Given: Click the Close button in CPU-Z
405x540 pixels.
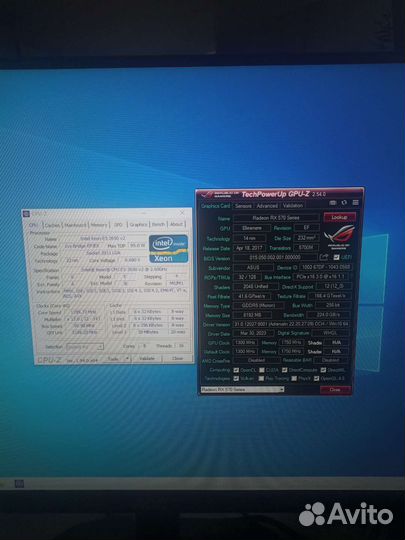Looking at the screenshot, I should click(x=177, y=359).
